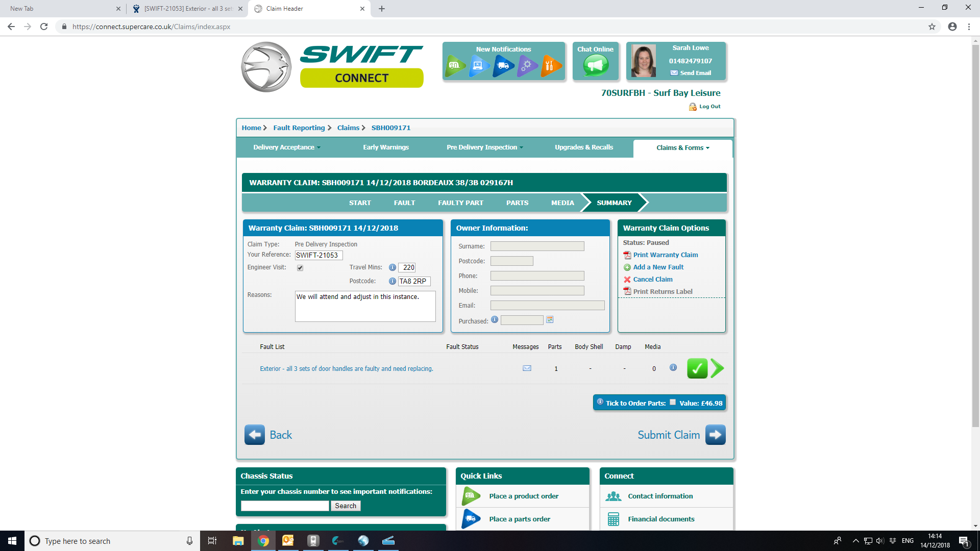Click the green caravan notification icon
980x551 pixels.
tap(454, 66)
